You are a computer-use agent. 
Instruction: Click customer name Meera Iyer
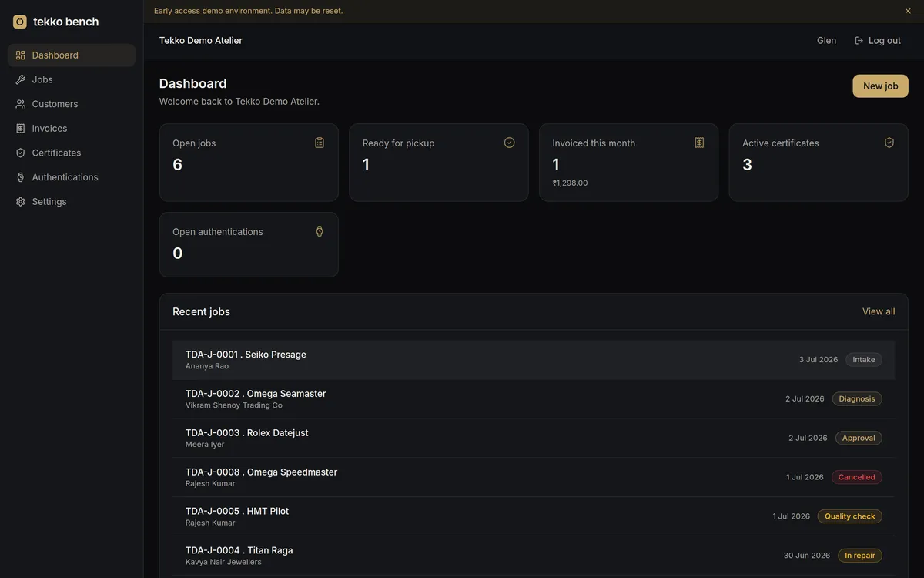205,445
